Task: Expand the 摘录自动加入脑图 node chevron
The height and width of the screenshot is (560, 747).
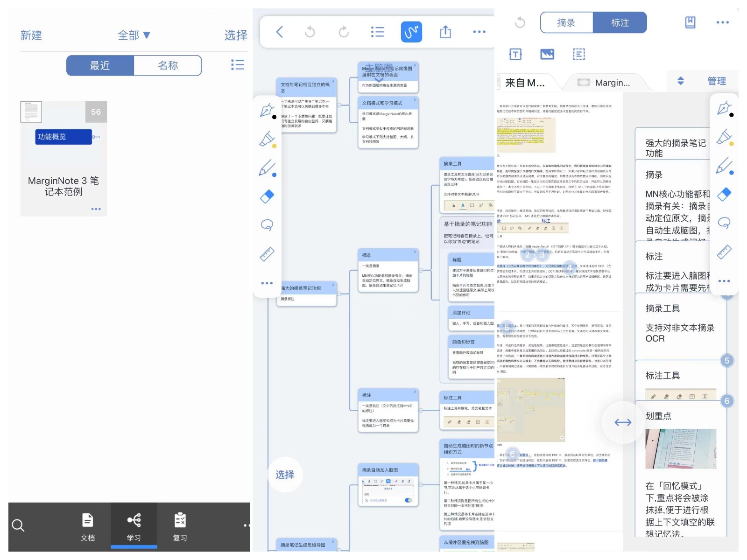Action: pos(415,467)
